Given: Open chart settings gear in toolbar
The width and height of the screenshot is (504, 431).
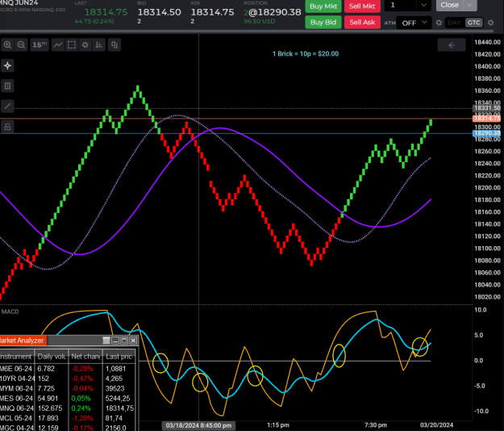Looking at the screenshot, I should [85, 44].
